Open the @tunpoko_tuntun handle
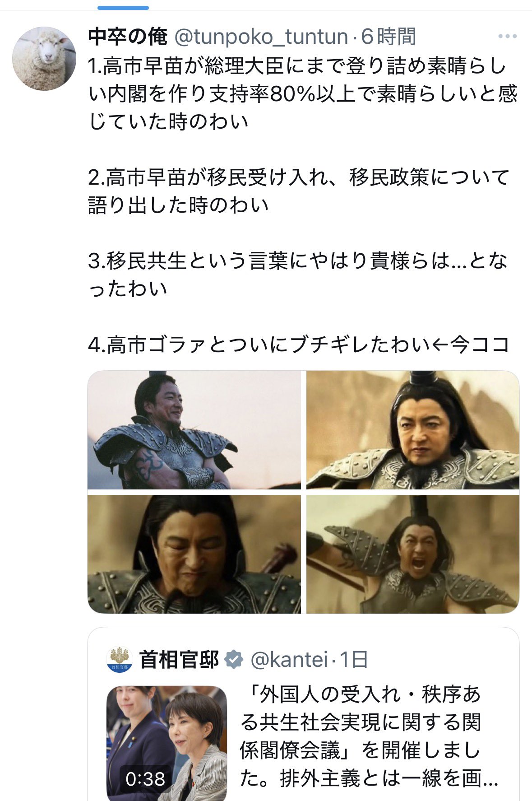Image resolution: width=532 pixels, height=801 pixels. 261,37
